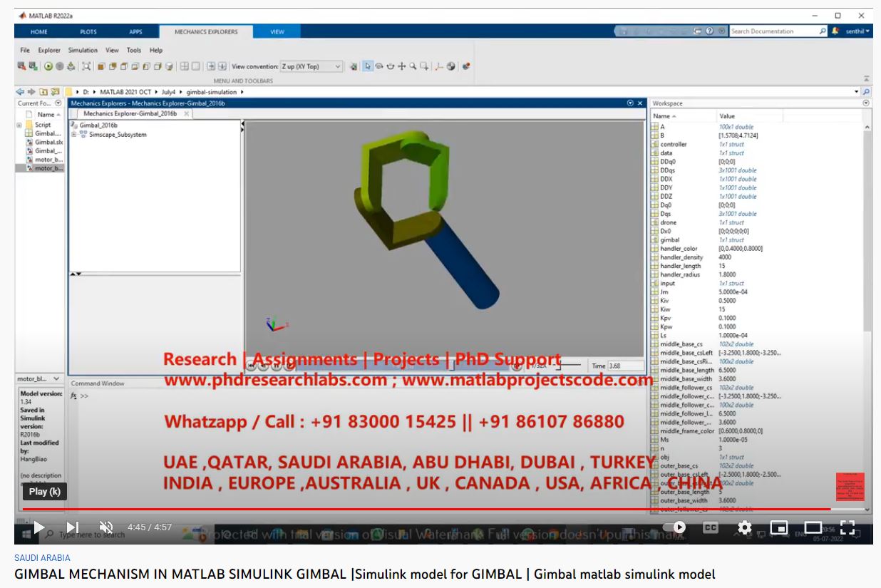The height and width of the screenshot is (588, 881).
Task: Click the Fit to view icon in toolbar
Action: [x=86, y=66]
